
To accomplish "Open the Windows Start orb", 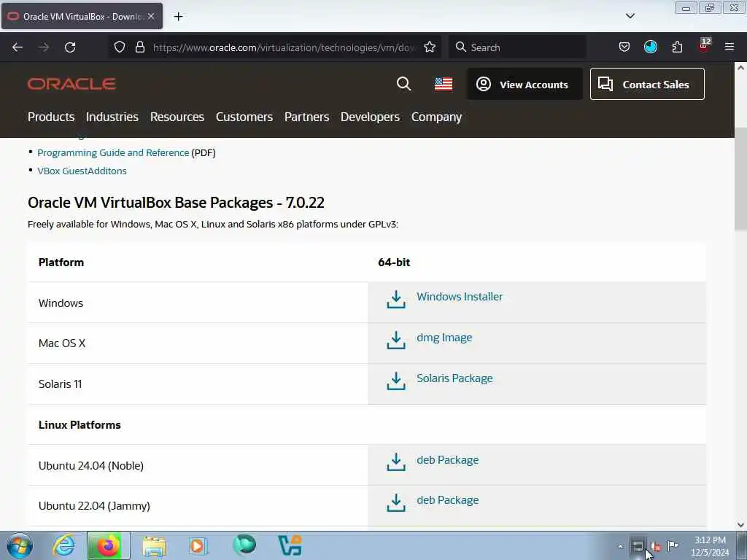I will click(x=20, y=545).
